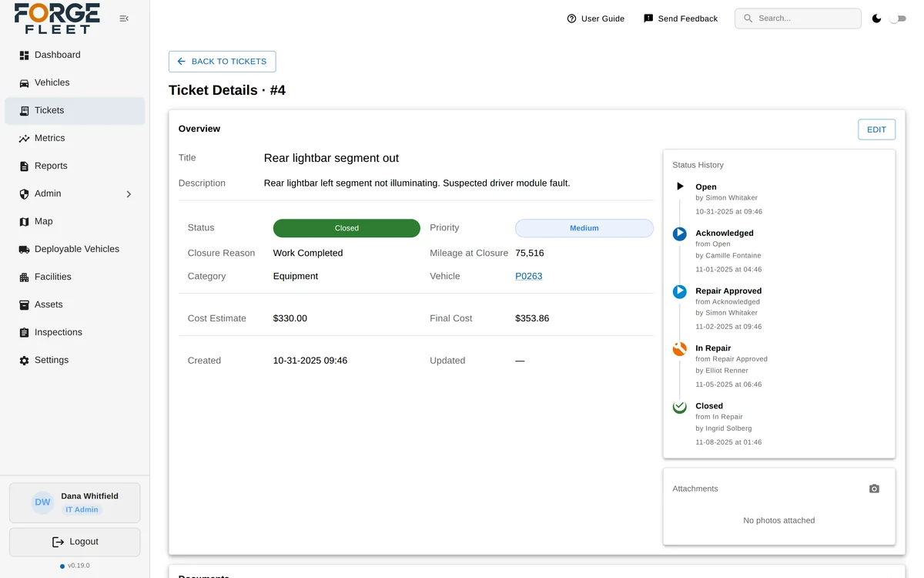Focus the Search input field
Screen dimensions: 924x578
point(798,18)
